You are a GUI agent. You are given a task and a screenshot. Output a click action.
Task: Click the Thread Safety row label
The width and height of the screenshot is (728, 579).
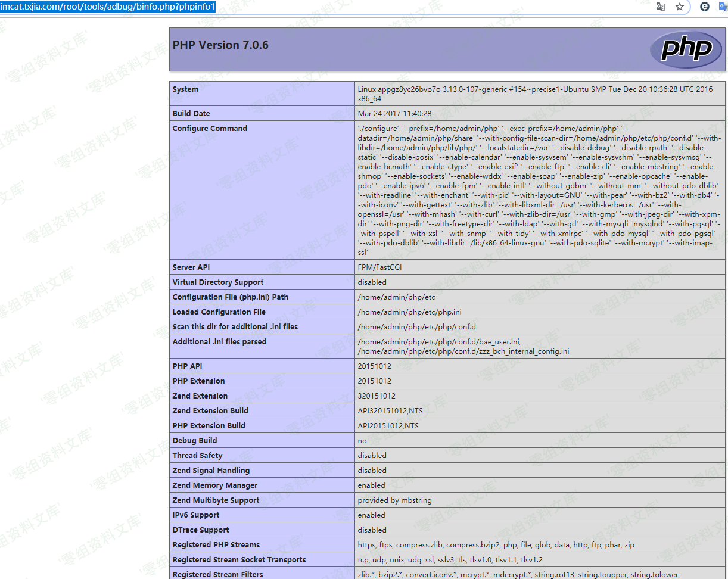(197, 456)
